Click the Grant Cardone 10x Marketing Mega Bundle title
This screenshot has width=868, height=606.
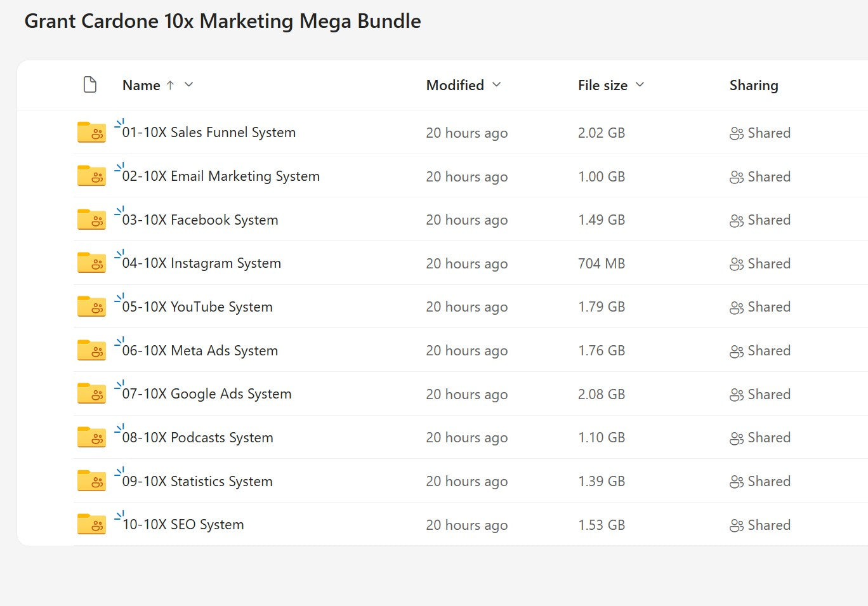[x=223, y=21]
